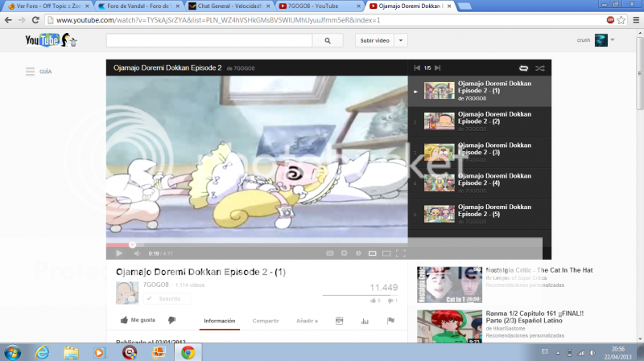Click the 7GOGO8 channel avatar

coord(127,293)
